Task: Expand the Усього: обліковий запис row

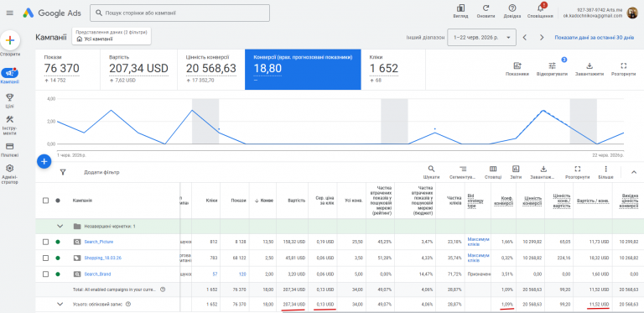Action: pyautogui.click(x=60, y=304)
